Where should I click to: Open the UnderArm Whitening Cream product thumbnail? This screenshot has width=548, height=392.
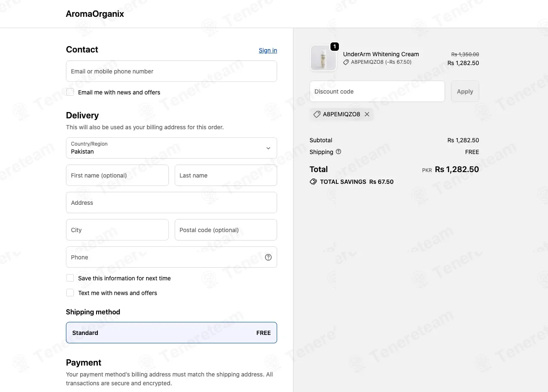323,58
